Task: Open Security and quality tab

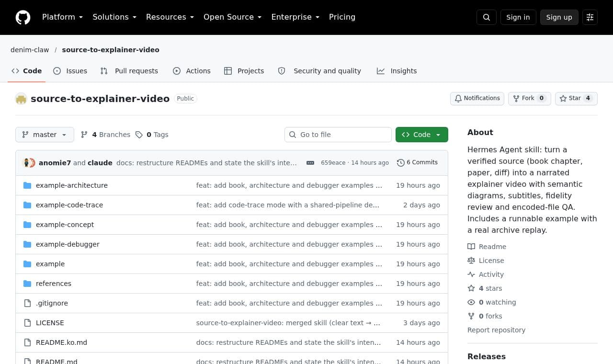Action: point(320,71)
